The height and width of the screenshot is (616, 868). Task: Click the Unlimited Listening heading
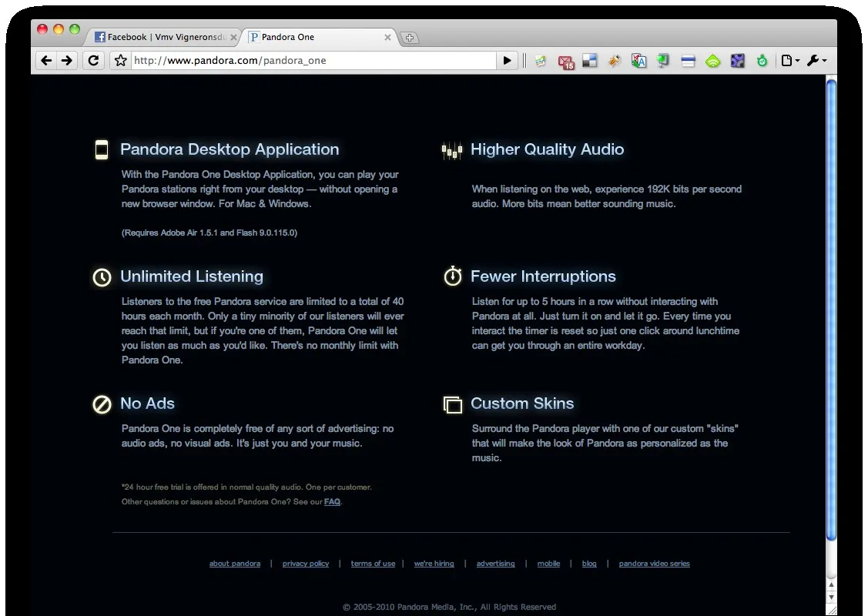[192, 276]
